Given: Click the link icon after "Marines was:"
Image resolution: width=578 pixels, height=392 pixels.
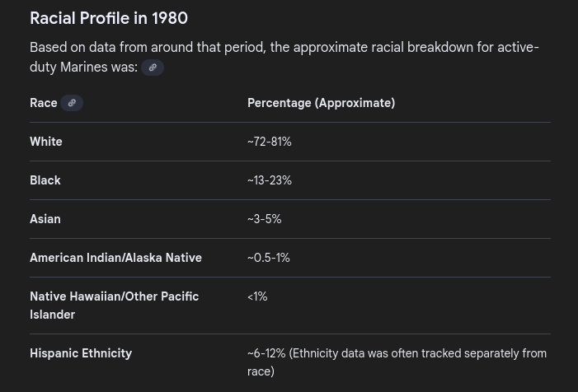Looking at the screenshot, I should pos(153,68).
